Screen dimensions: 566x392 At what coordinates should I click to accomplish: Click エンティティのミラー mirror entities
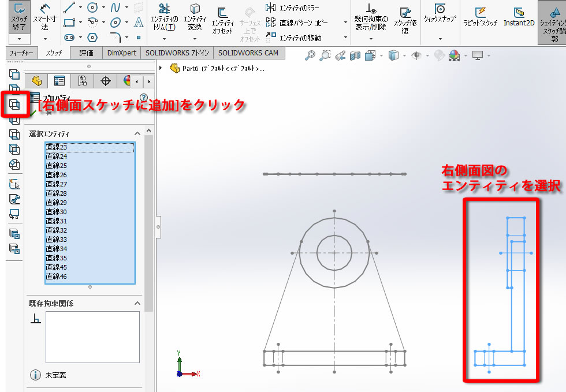[293, 8]
